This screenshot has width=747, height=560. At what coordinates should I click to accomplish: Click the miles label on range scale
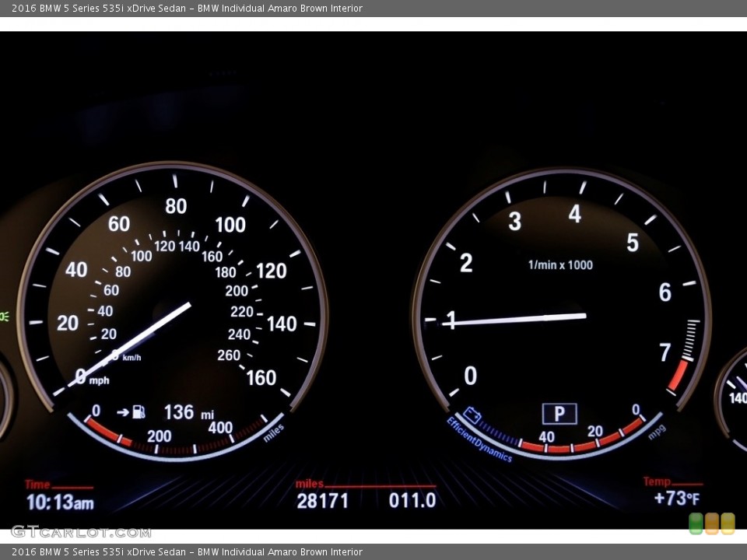[x=274, y=433]
